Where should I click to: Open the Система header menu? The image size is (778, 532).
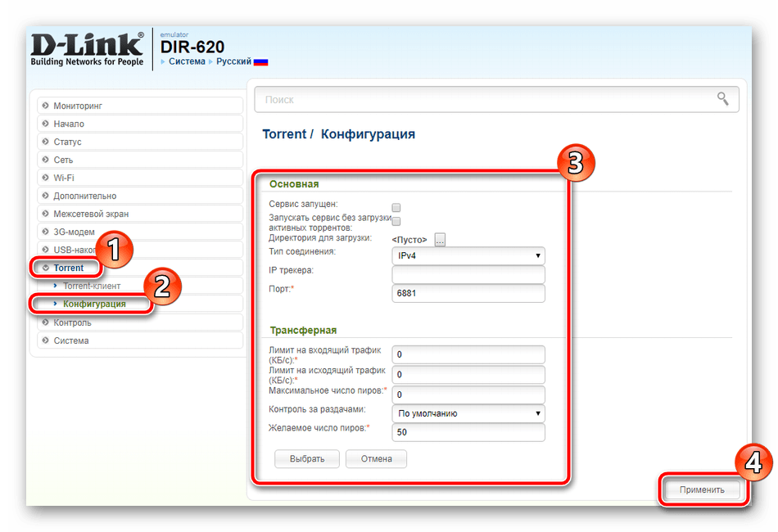(x=187, y=61)
